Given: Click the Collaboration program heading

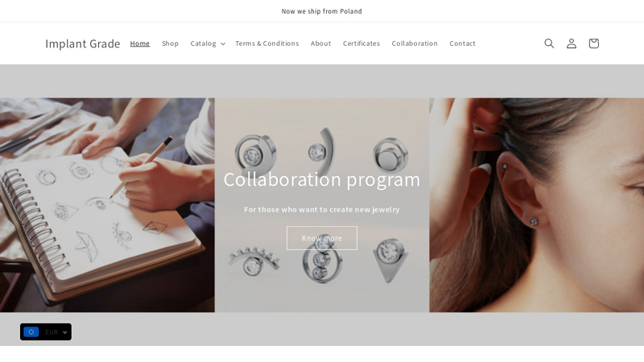Looking at the screenshot, I should point(321,179).
